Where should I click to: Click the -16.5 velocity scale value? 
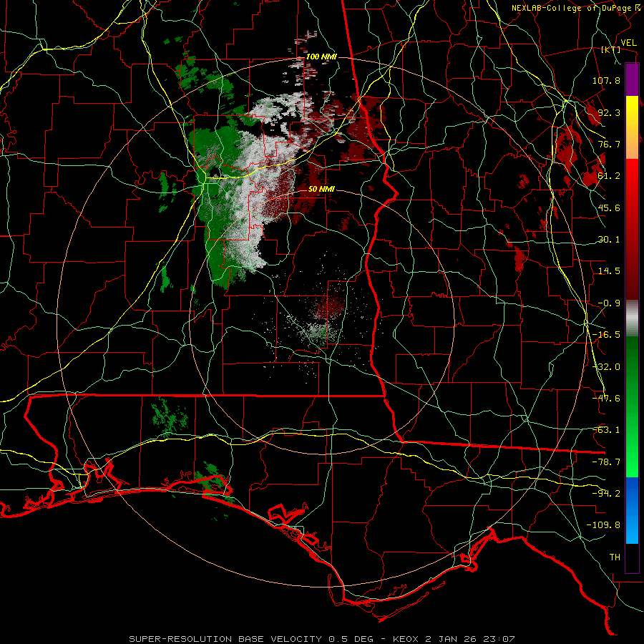tap(606, 335)
